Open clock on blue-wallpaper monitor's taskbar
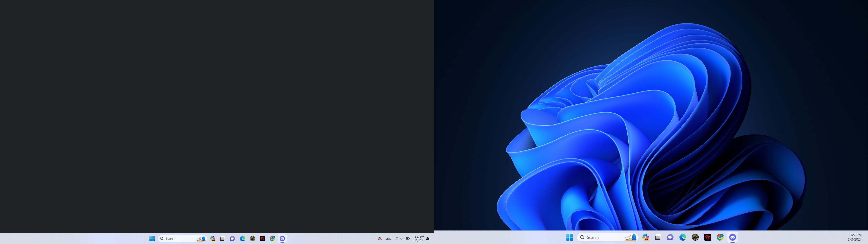868x244 pixels. click(x=855, y=237)
